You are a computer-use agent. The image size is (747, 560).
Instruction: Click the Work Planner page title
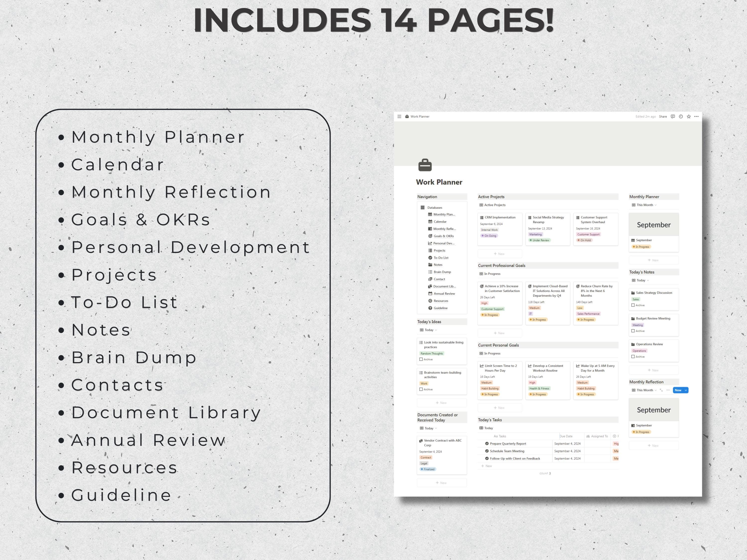(x=439, y=182)
